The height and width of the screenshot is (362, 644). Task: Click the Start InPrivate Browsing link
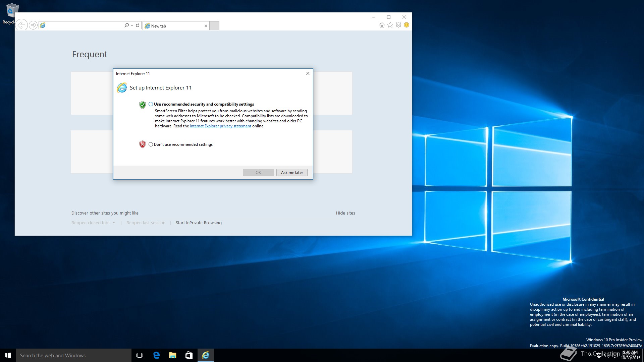click(x=199, y=223)
